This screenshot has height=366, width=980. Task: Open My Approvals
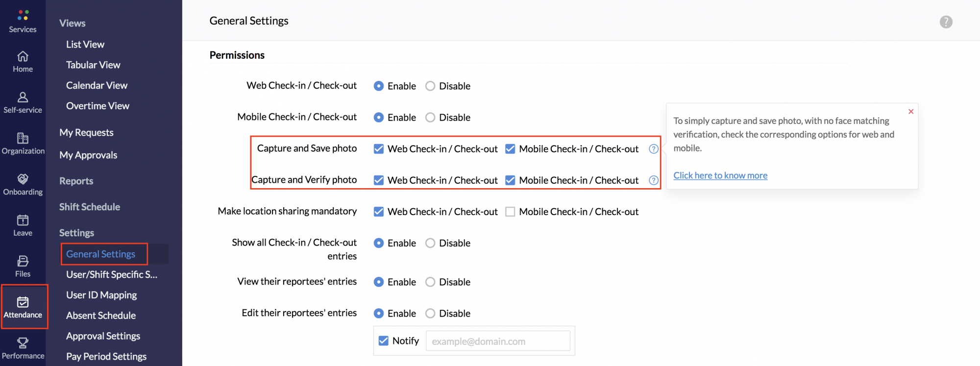coord(88,155)
